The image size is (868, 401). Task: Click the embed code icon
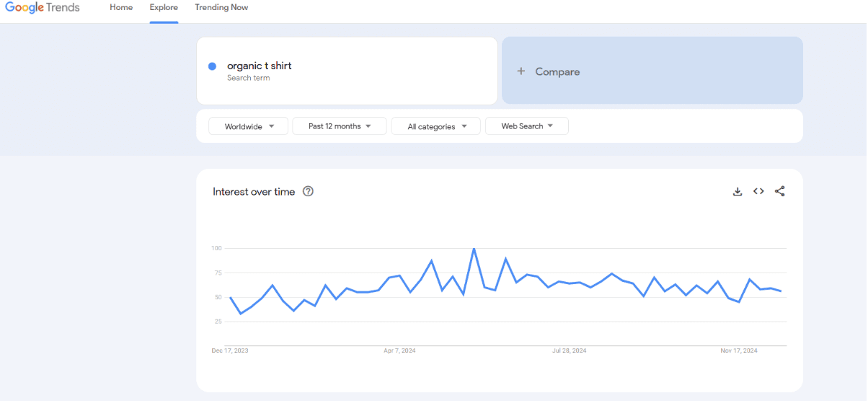(758, 191)
